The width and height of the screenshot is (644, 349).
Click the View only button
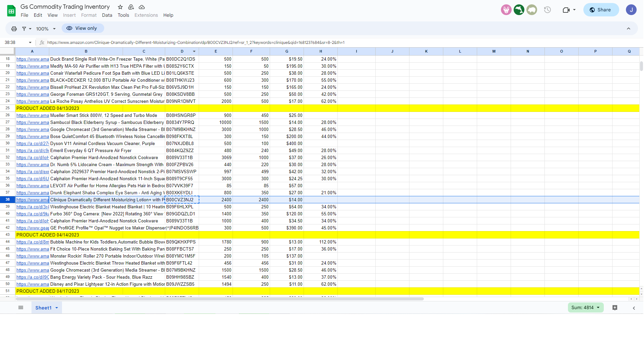pyautogui.click(x=82, y=28)
